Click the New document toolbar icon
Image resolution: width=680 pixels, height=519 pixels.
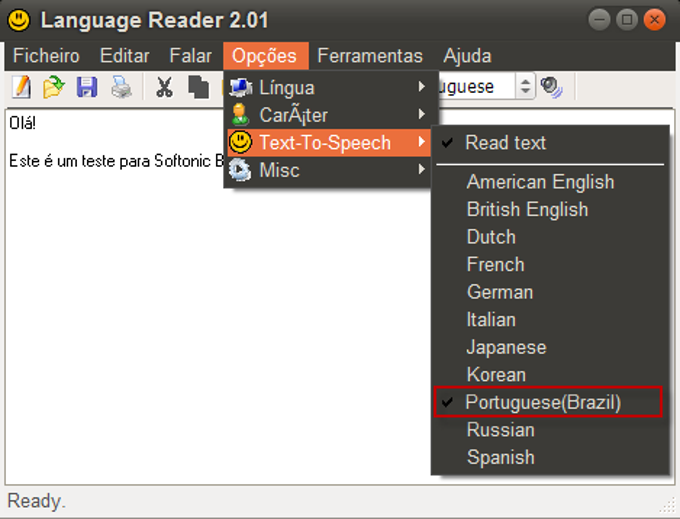(x=21, y=87)
